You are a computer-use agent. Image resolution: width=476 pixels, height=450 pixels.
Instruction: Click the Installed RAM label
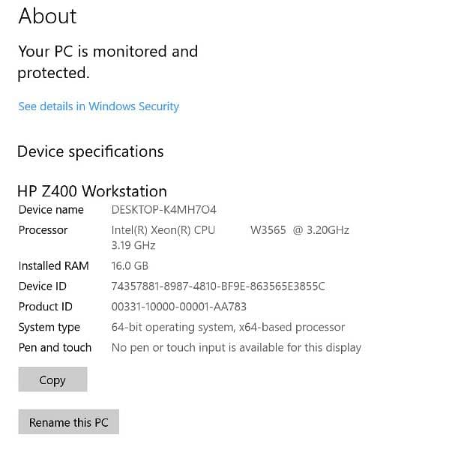(53, 266)
